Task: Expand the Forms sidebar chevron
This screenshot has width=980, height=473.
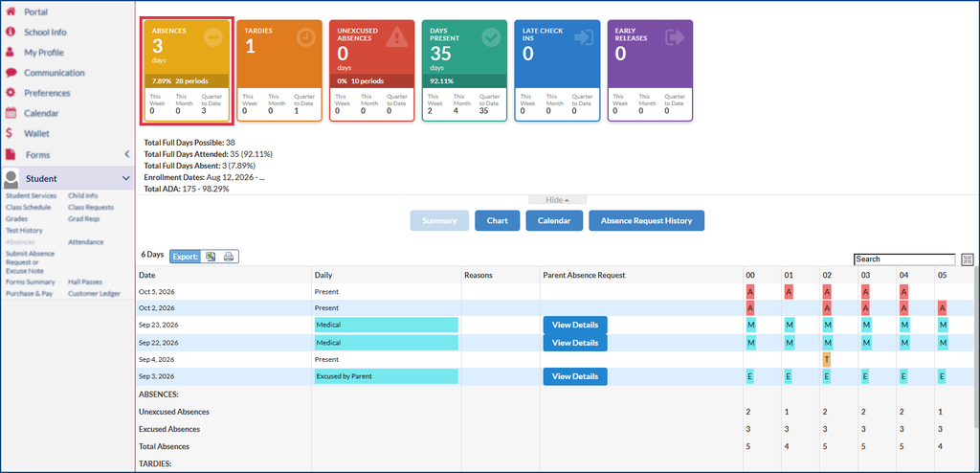Action: 126,154
